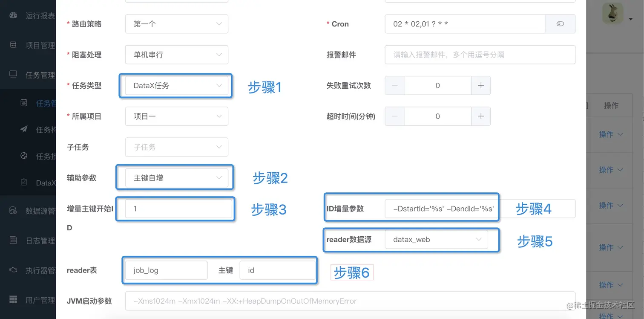Increase 超时时间(分钟) with the plus button
This screenshot has width=644, height=319.
pos(481,116)
